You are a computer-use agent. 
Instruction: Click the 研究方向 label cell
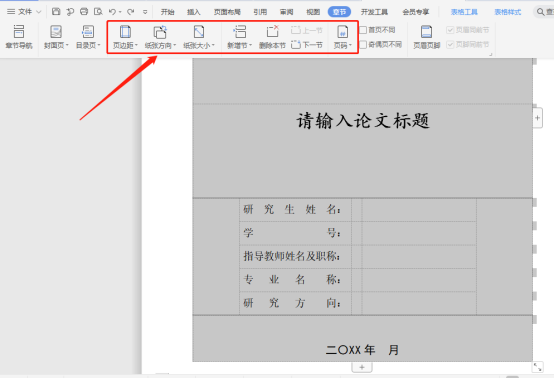295,303
